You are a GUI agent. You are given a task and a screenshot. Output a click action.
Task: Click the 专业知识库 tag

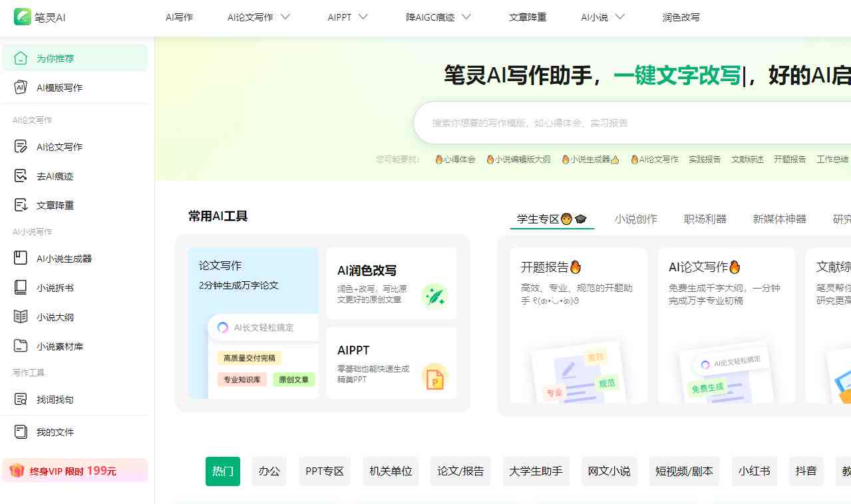pyautogui.click(x=243, y=380)
